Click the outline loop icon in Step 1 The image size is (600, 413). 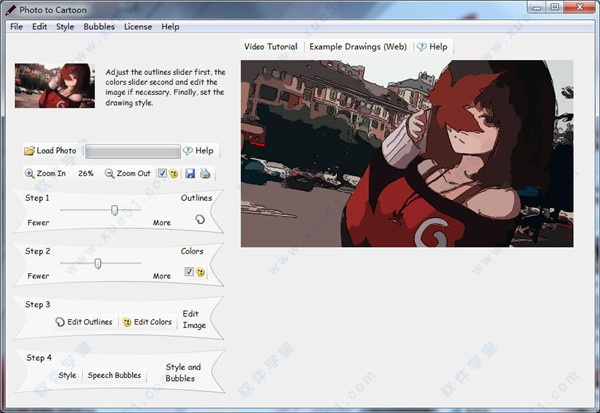click(x=200, y=219)
